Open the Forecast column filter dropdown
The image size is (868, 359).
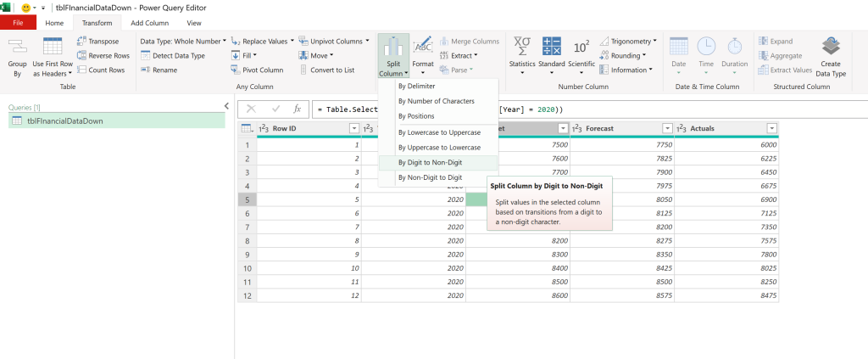pos(667,128)
